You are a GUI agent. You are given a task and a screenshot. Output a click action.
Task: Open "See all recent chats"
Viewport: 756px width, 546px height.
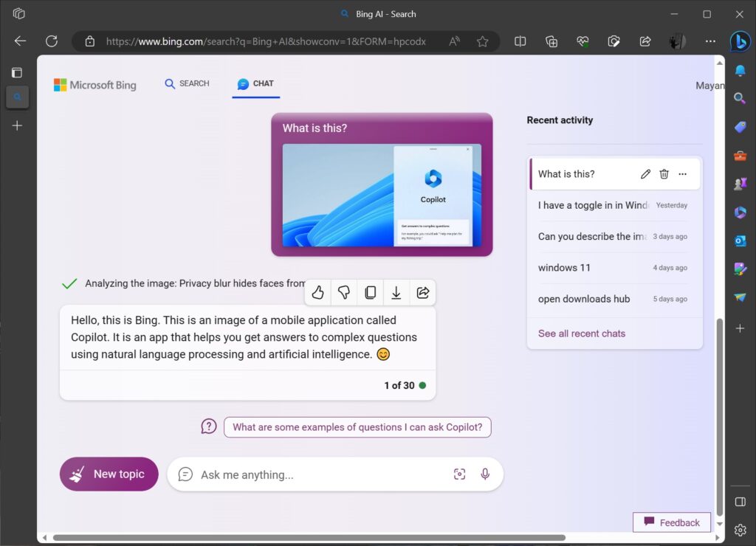(x=581, y=333)
